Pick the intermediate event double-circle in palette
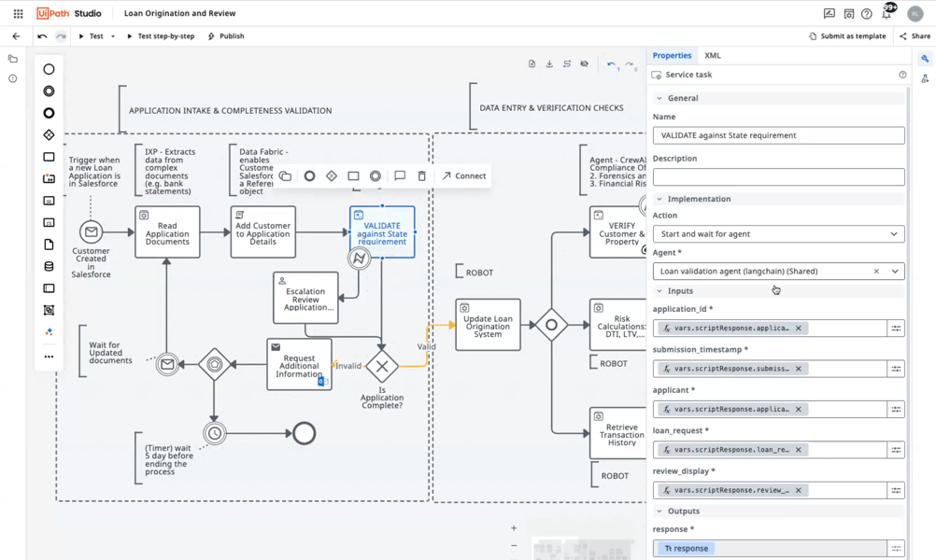Image resolution: width=936 pixels, height=560 pixels. click(49, 91)
